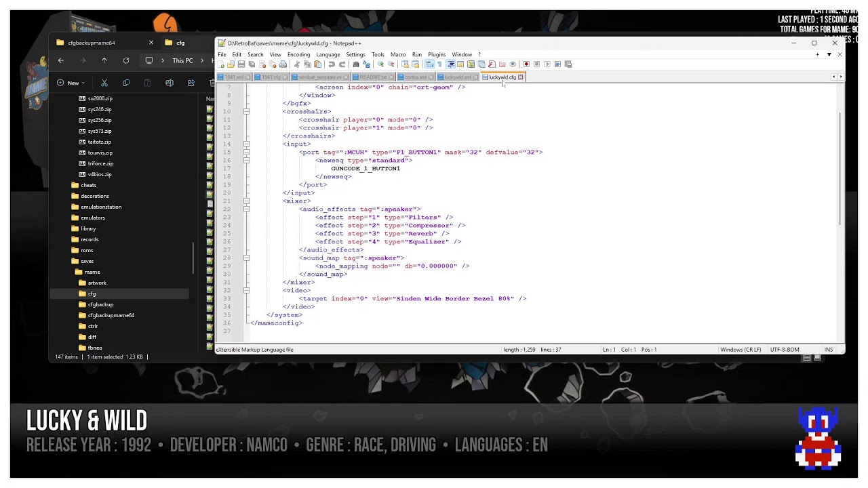
Task: Undo the last edit in Notepad++
Action: 332,64
